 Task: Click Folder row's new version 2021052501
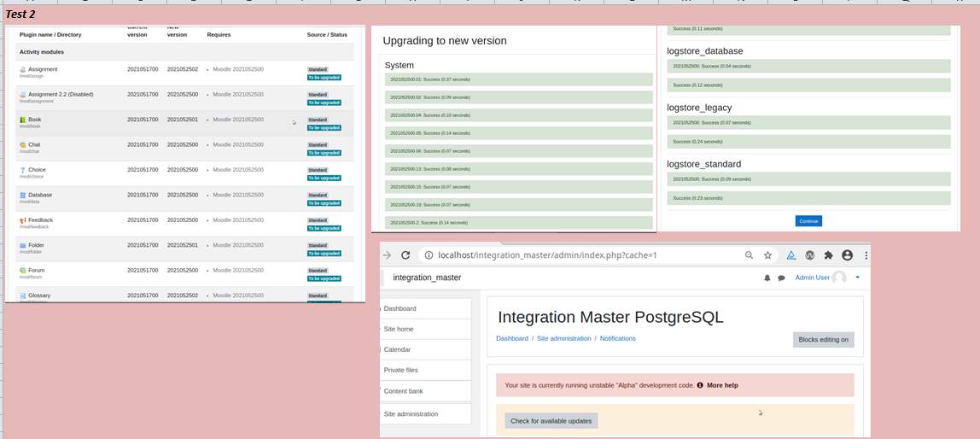click(x=183, y=245)
